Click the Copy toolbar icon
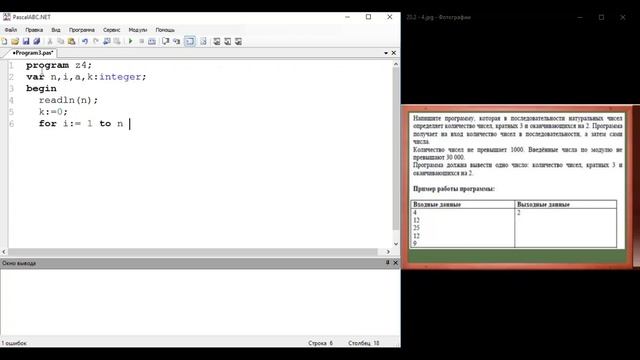The width and height of the screenshot is (640, 360). click(x=60, y=41)
